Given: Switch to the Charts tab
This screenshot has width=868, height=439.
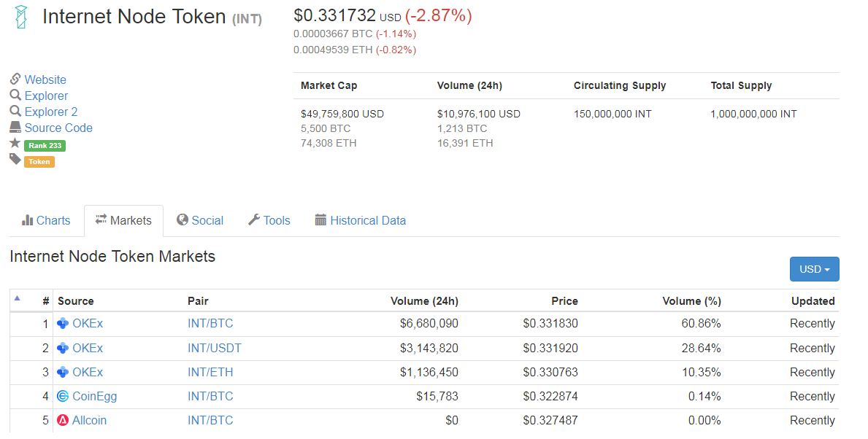Looking at the screenshot, I should [47, 220].
